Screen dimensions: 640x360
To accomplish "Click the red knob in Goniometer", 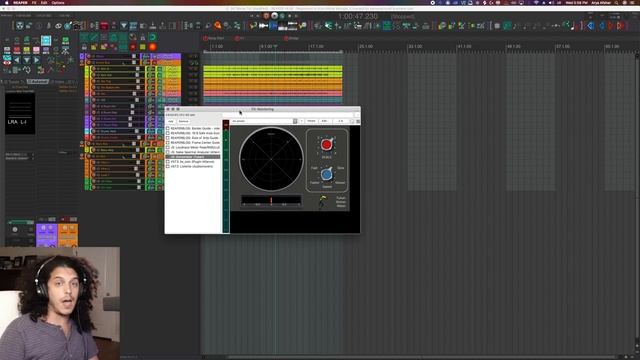I will click(326, 144).
